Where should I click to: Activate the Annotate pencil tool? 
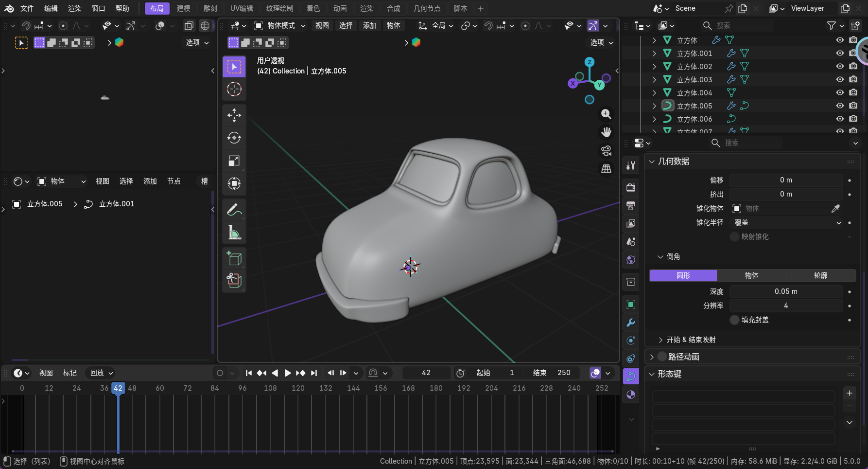point(234,210)
